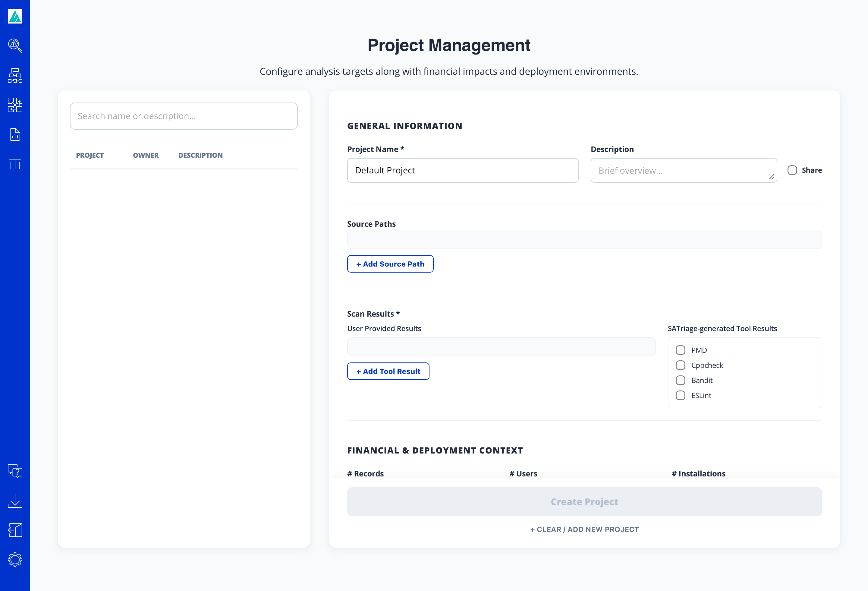Check the Cppcheck tool option
Image resolution: width=868 pixels, height=591 pixels.
tap(681, 365)
